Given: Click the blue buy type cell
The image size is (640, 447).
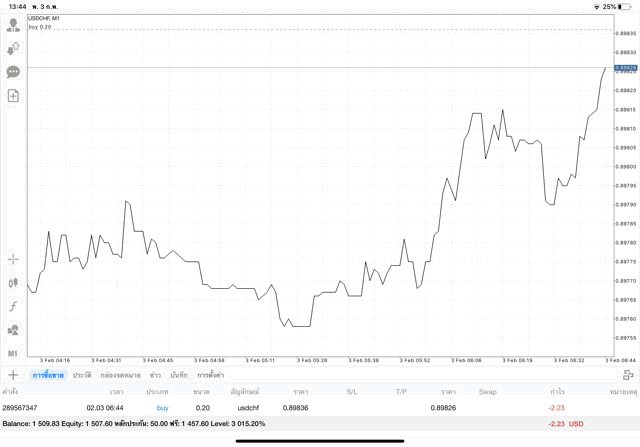Looking at the screenshot, I should 162,408.
